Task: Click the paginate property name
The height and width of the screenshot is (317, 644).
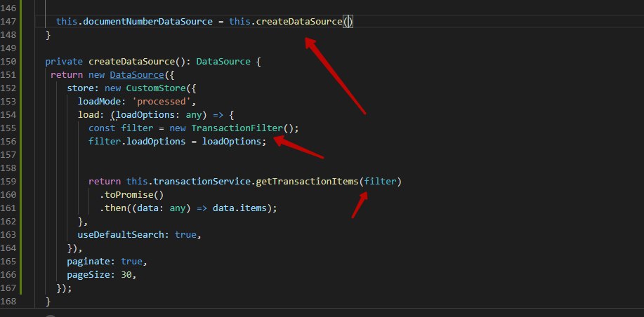Action: coord(88,261)
